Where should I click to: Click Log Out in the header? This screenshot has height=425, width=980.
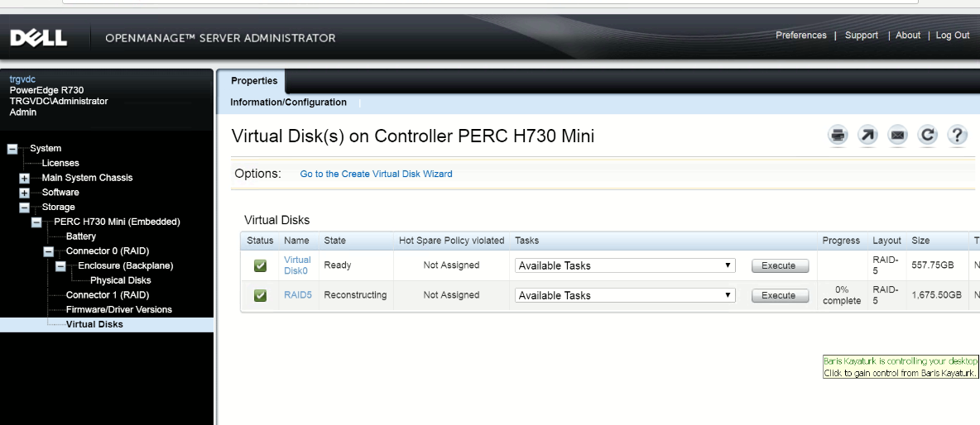(953, 36)
